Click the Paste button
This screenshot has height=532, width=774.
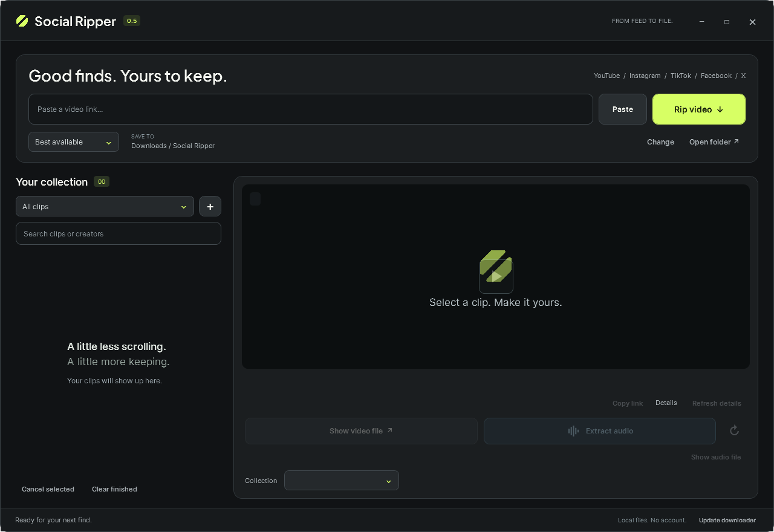pos(623,109)
